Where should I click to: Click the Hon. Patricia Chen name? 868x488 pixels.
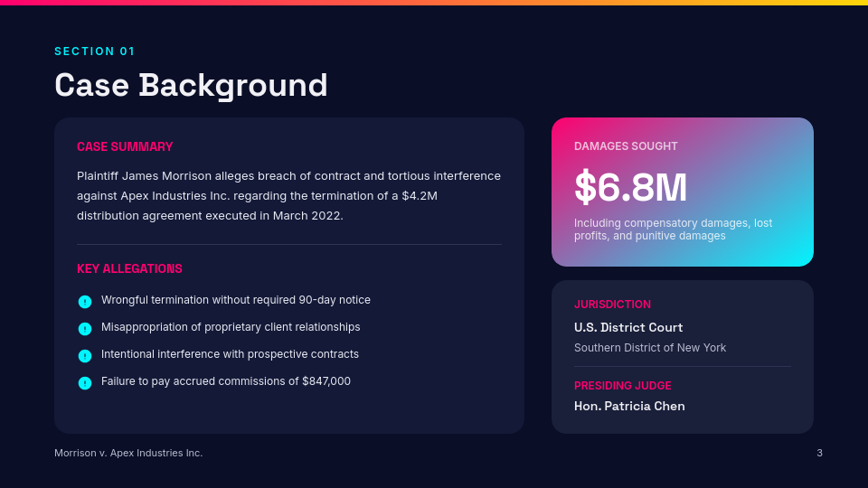pos(629,406)
